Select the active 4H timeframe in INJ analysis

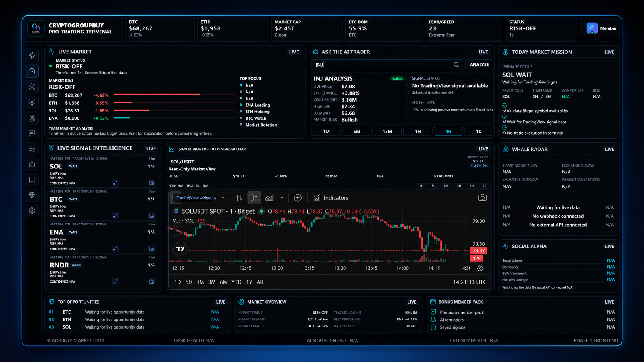448,131
